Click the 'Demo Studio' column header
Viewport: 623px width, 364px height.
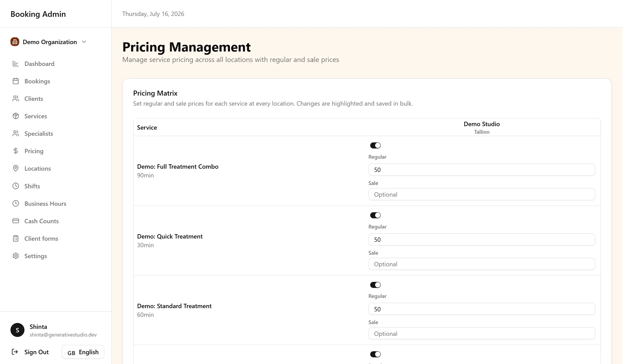(x=482, y=124)
